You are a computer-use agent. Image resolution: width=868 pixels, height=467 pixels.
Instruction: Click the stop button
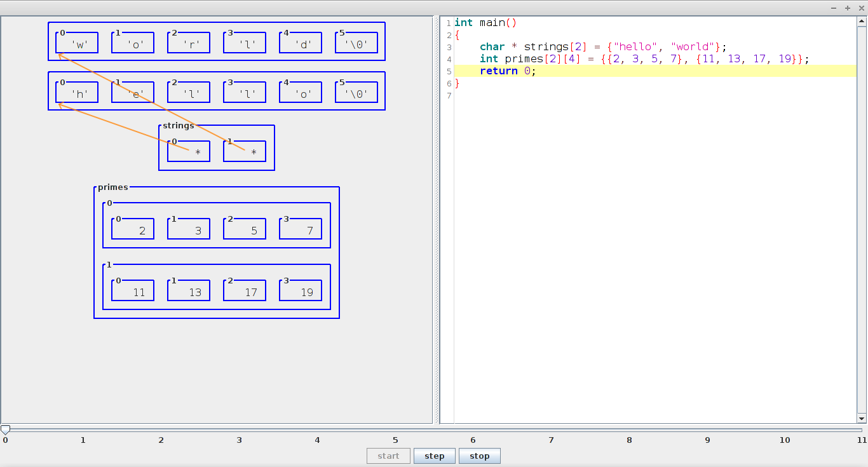(x=480, y=456)
